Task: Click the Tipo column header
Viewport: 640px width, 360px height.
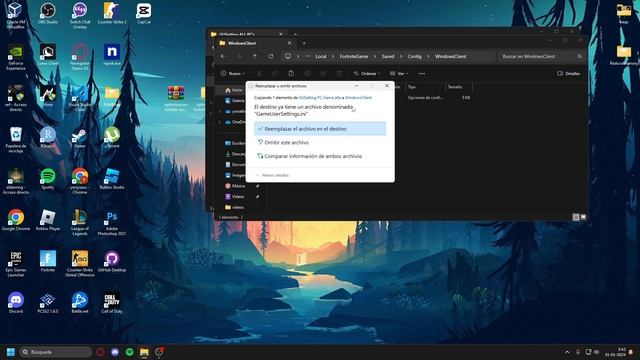Action: point(412,87)
